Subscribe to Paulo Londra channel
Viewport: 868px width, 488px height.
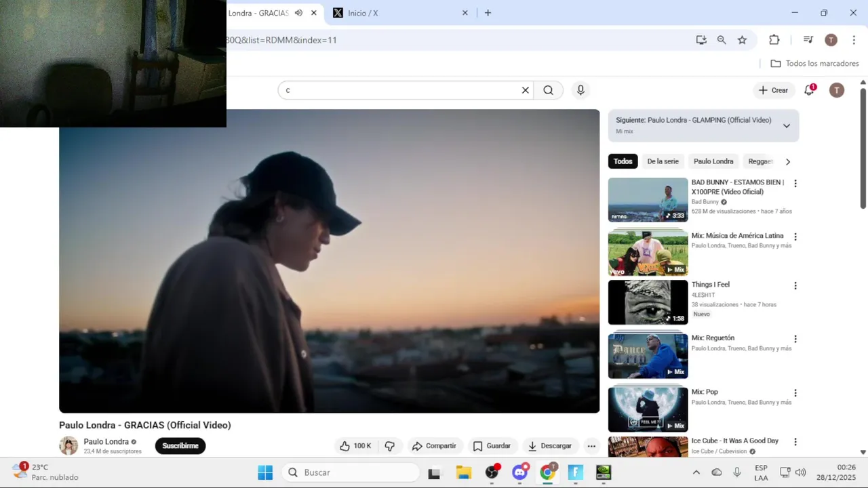pyautogui.click(x=180, y=446)
